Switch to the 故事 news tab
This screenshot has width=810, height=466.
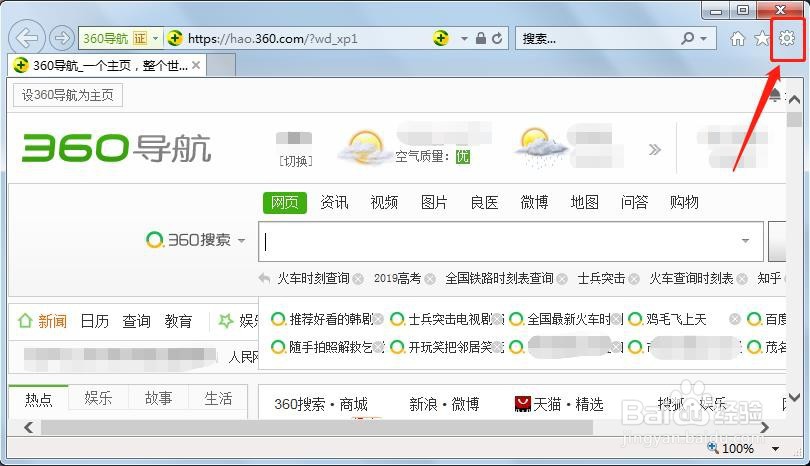click(159, 398)
